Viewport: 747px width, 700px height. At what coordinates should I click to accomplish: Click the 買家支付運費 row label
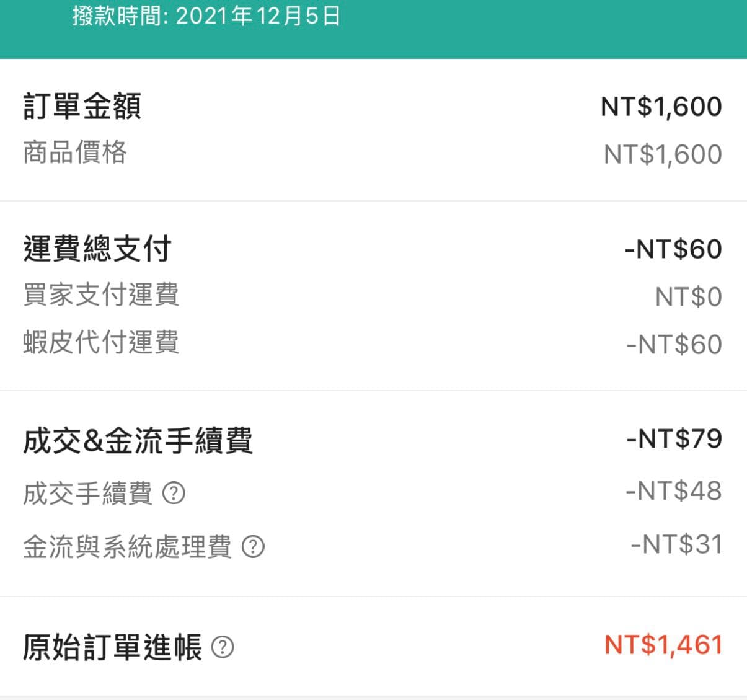[101, 295]
